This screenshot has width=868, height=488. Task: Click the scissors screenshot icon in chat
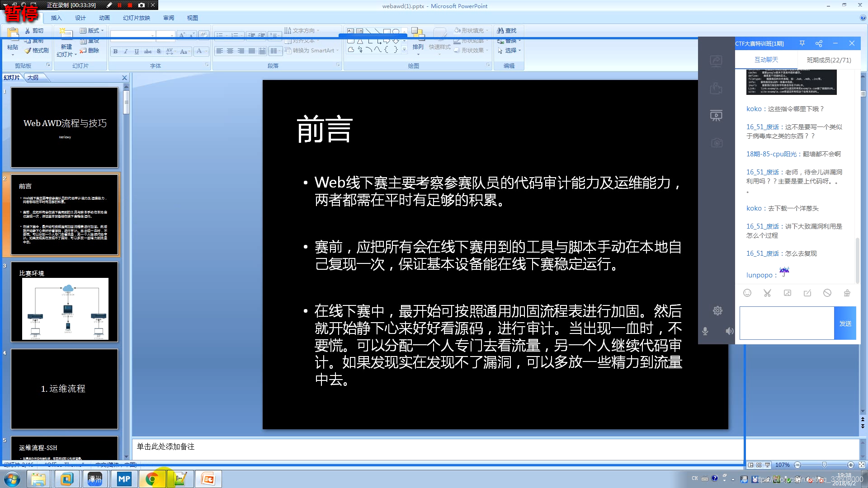(767, 293)
